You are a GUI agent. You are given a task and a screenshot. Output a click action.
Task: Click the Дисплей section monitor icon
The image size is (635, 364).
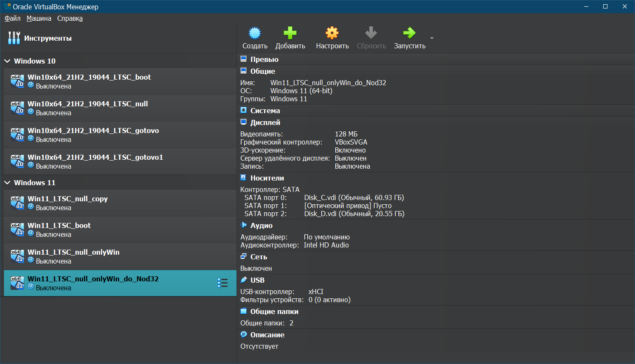(243, 122)
